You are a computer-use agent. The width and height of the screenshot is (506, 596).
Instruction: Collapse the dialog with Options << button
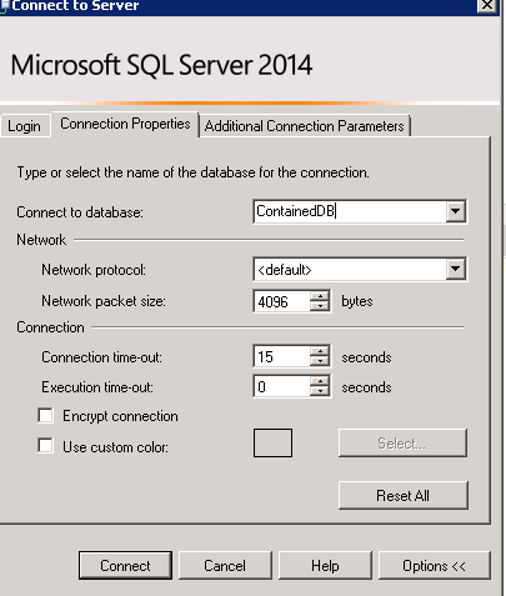pos(434,566)
